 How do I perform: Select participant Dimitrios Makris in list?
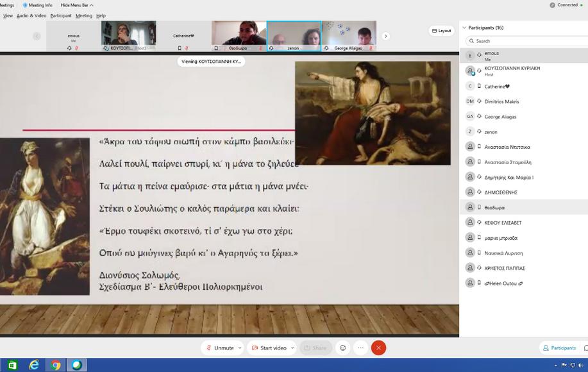point(524,101)
